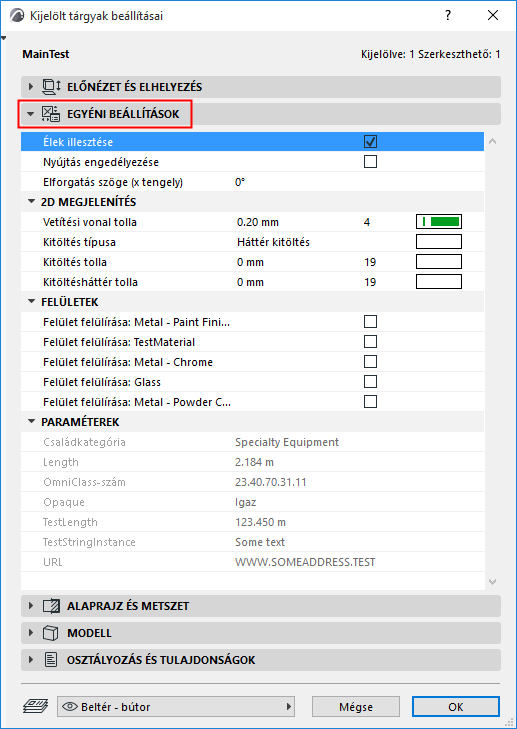Click the Kitöltés tolla 0 mm value

point(250,262)
